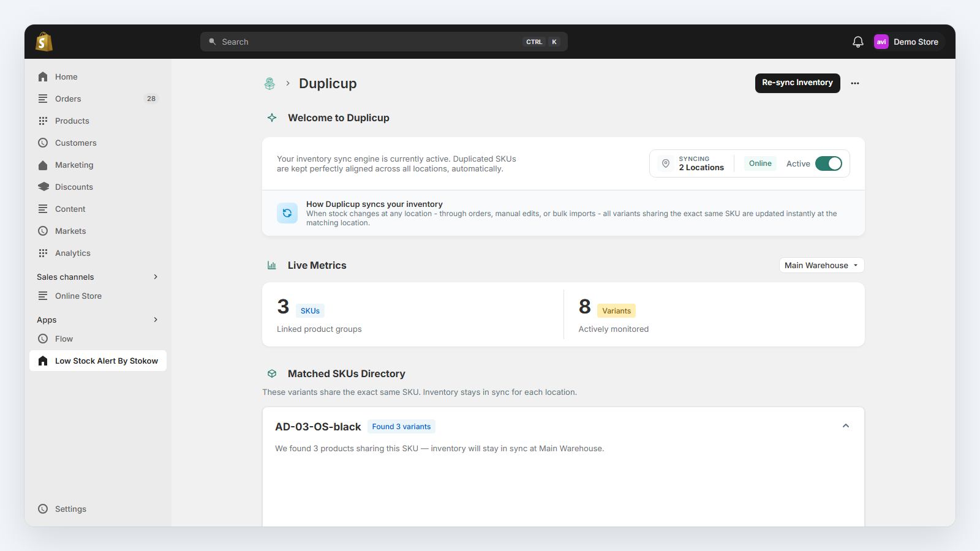Viewport: 980px width, 551px height.
Task: Open Online Store channel
Action: click(98, 296)
